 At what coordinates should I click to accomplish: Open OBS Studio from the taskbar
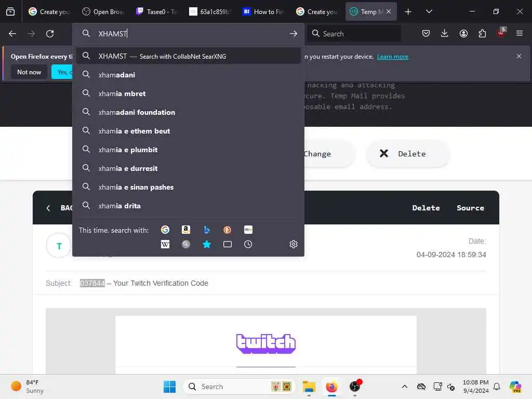tap(355, 386)
